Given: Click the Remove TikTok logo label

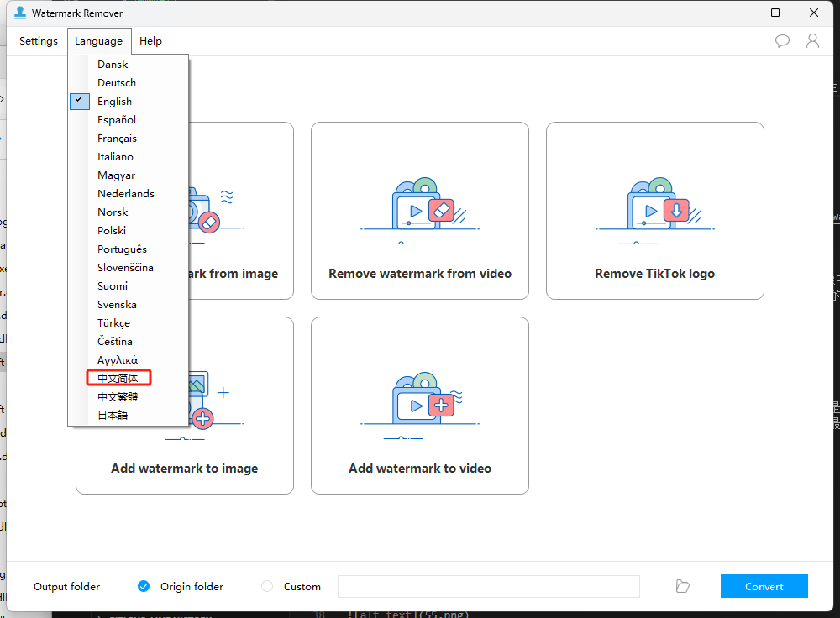Looking at the screenshot, I should [654, 274].
